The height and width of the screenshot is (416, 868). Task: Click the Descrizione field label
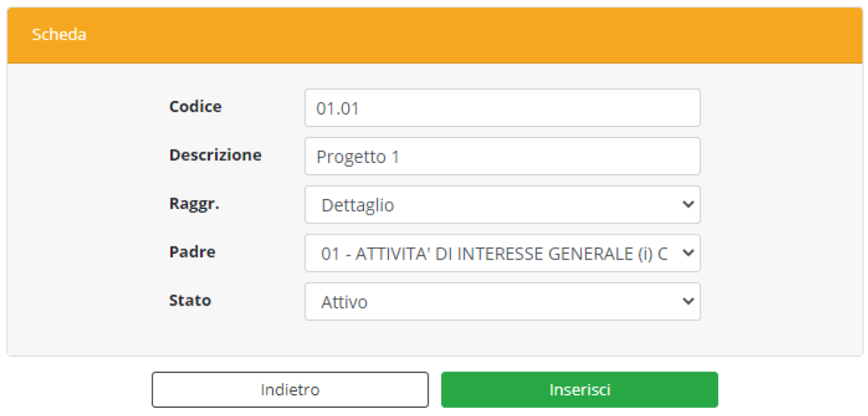pos(215,155)
